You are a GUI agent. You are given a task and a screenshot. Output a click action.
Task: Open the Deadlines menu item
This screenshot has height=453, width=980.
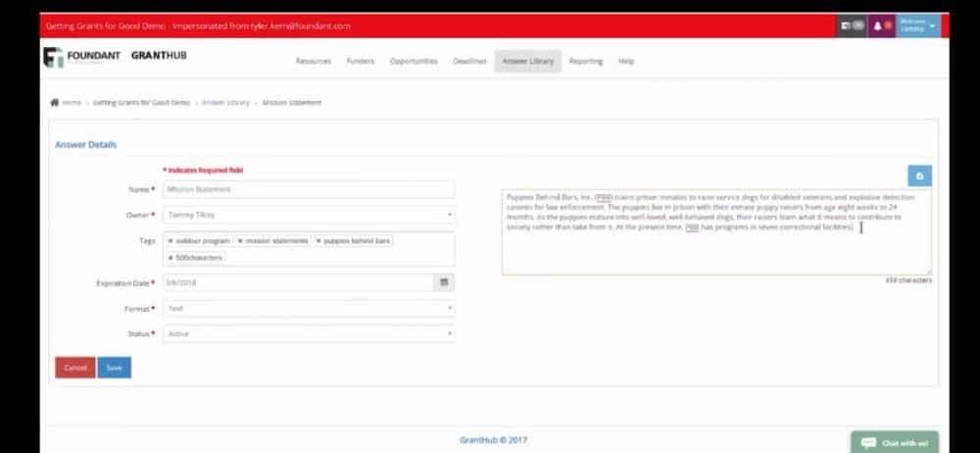[x=469, y=61]
